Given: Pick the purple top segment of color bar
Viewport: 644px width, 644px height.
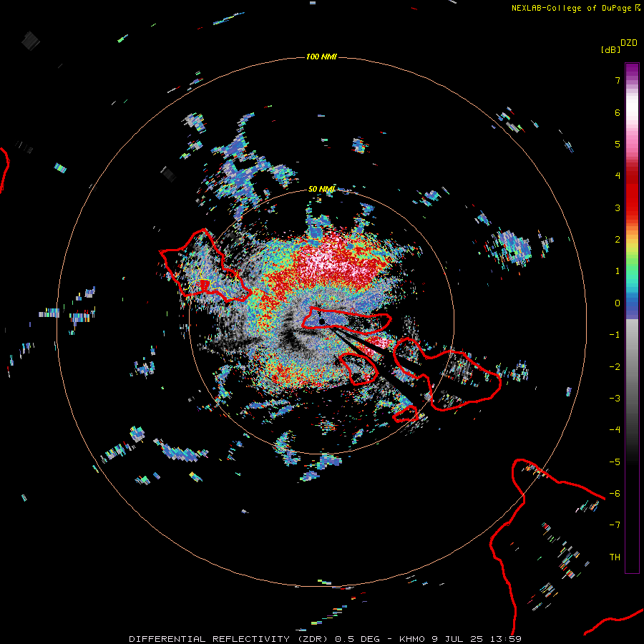Looking at the screenshot, I should [x=632, y=71].
